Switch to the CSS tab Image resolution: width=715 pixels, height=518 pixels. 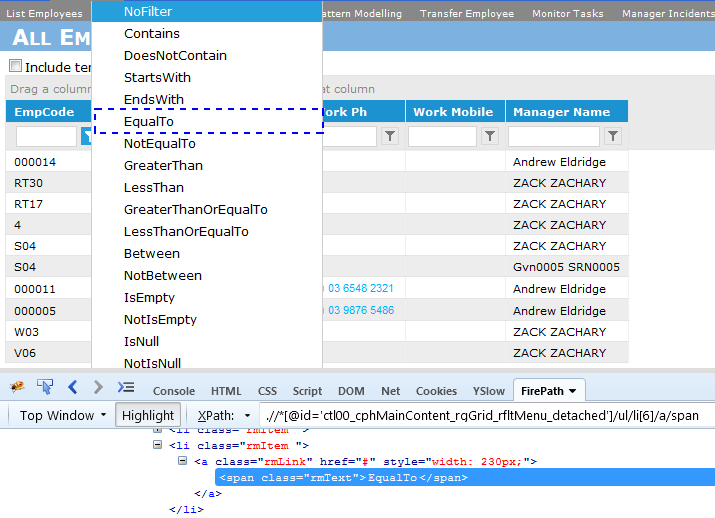tap(267, 391)
